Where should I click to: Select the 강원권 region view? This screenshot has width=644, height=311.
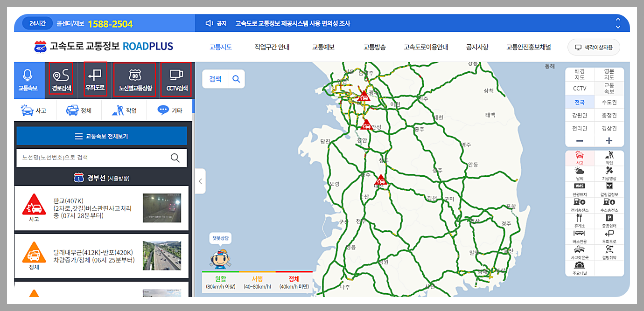580,115
